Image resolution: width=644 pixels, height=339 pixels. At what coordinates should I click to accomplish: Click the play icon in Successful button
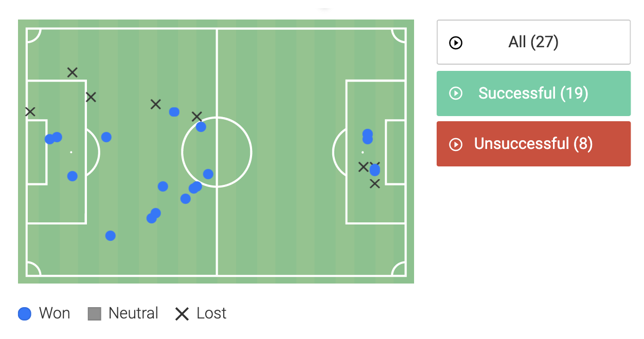(456, 93)
